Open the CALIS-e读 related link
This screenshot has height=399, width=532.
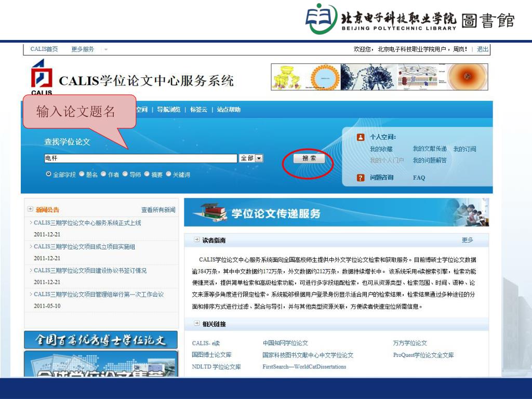206,343
